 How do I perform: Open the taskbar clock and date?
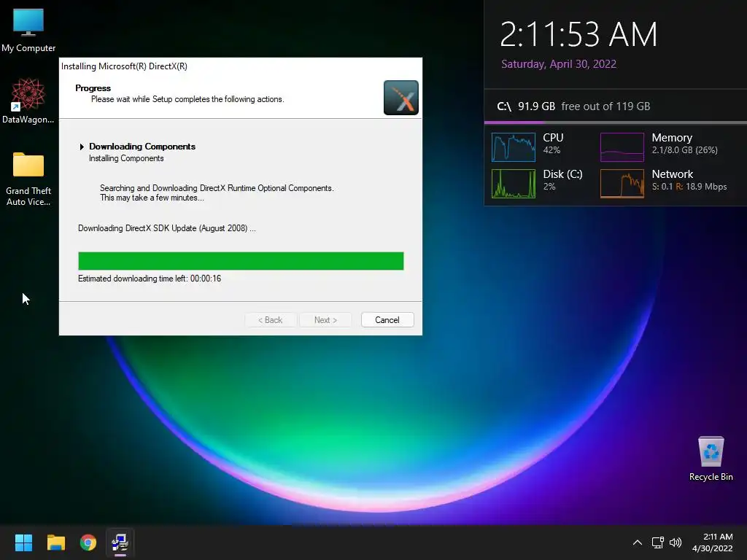(712, 542)
